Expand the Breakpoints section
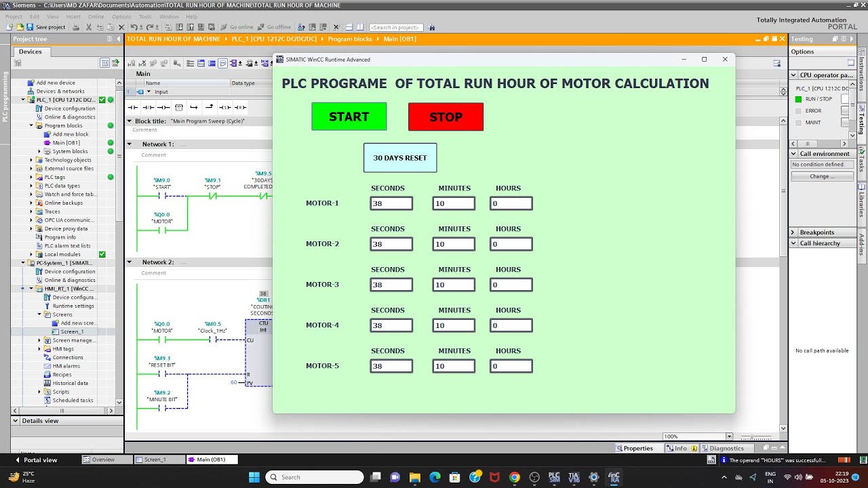The width and height of the screenshot is (868, 488). [x=793, y=232]
